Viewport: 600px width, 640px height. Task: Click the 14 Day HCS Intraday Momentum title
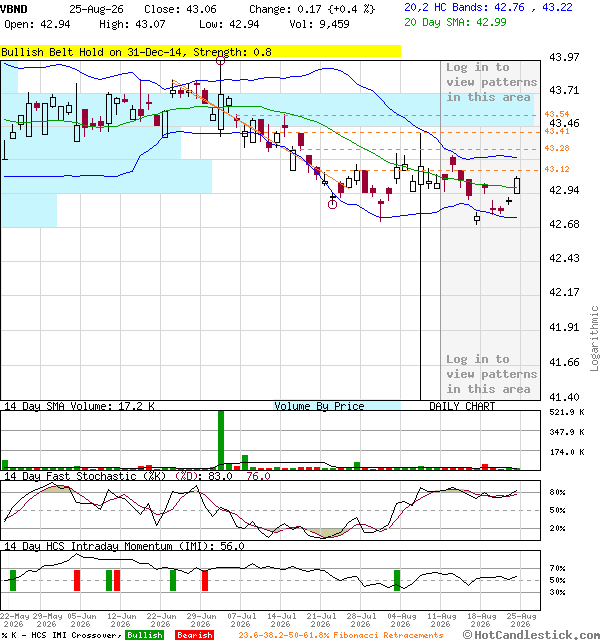124,546
